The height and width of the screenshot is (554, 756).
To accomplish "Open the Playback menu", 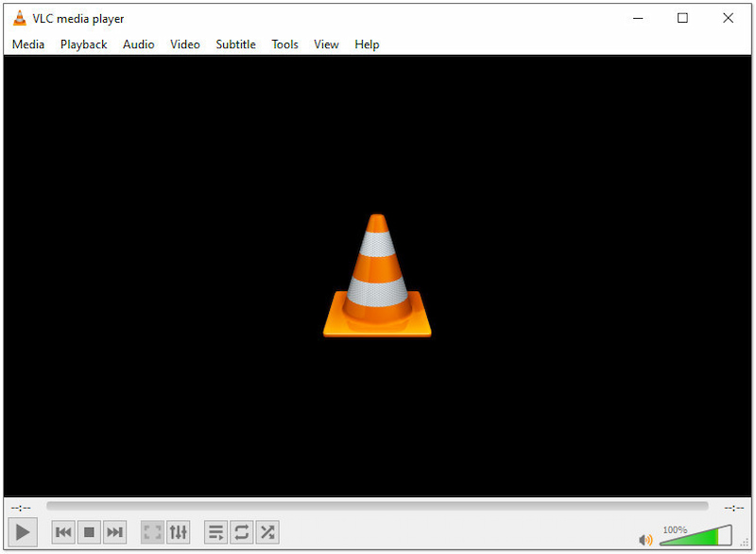I will tap(83, 43).
